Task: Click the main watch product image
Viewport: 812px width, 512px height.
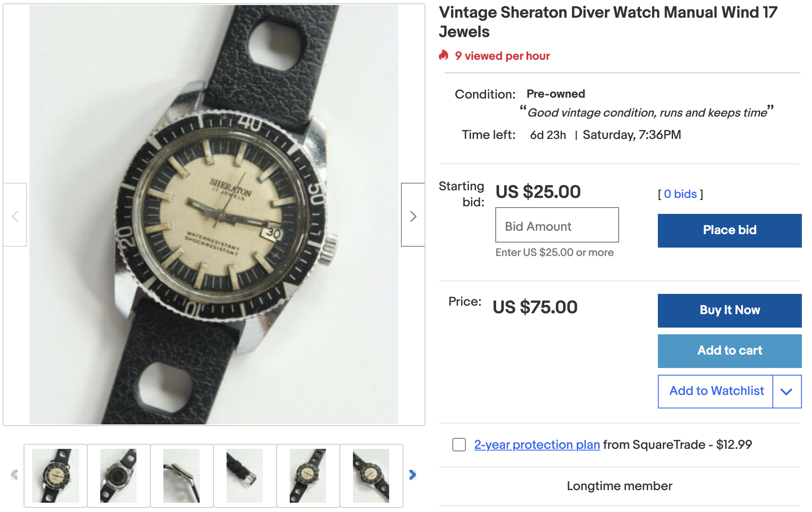Action: point(214,215)
